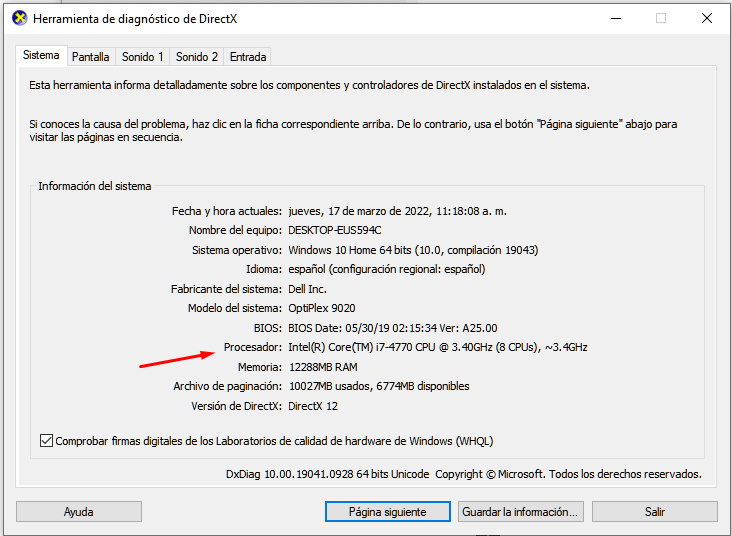
Task: Click the Archivo de paginación label
Action: point(227,386)
